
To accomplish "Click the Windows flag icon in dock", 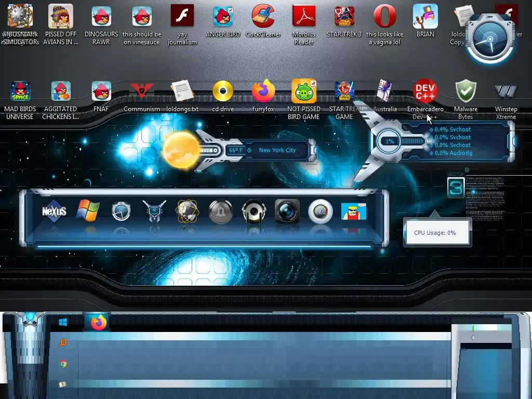I will click(88, 210).
